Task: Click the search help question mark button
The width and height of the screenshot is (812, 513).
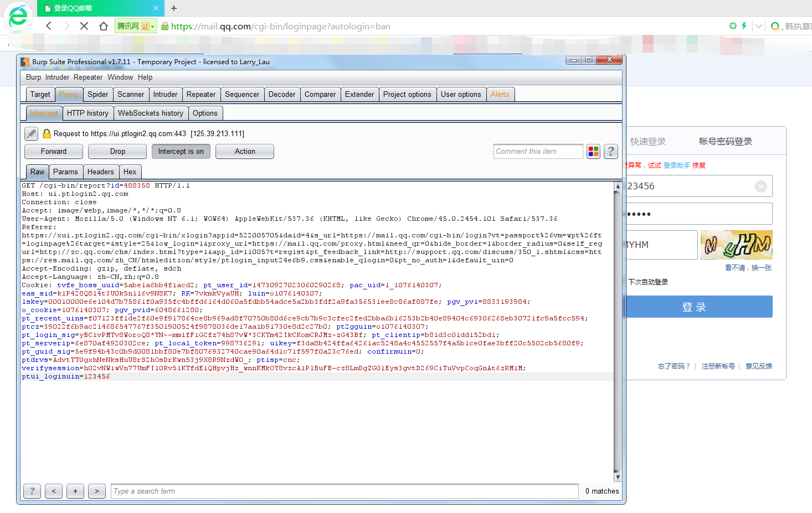Action: [x=32, y=491]
